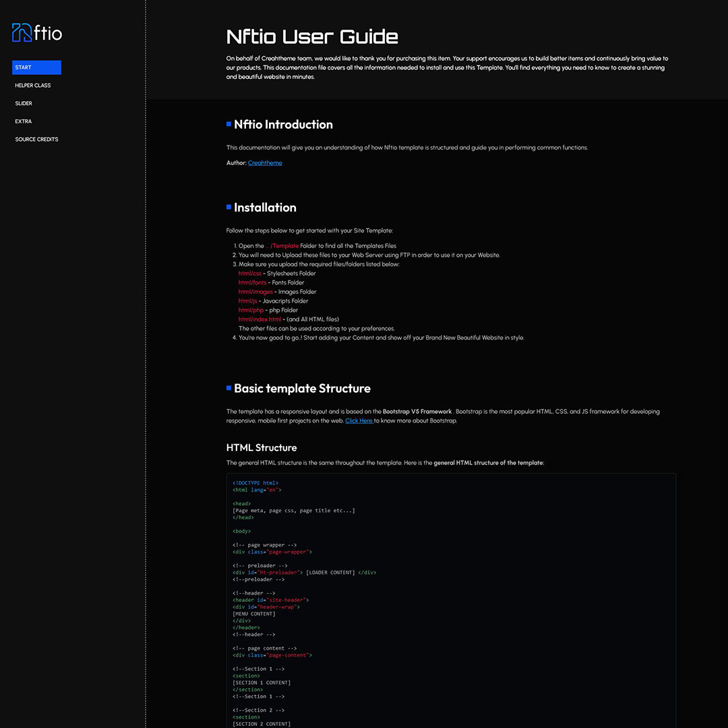
Task: Click the html/index.html path text
Action: [x=260, y=320]
